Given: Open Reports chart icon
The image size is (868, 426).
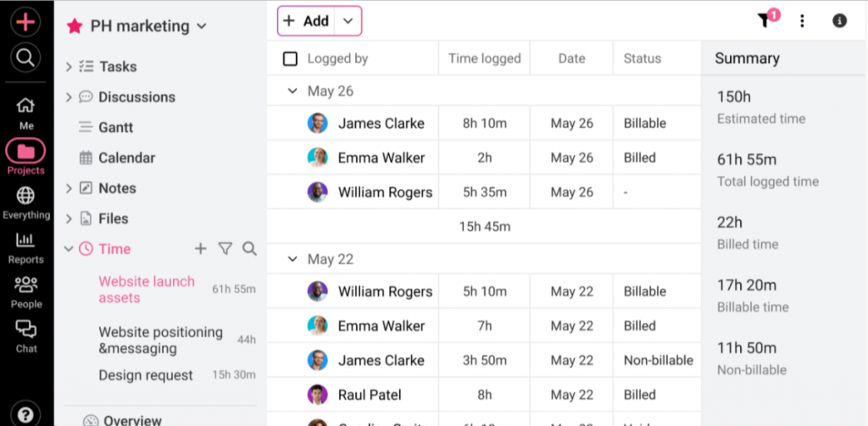Looking at the screenshot, I should pyautogui.click(x=25, y=240).
